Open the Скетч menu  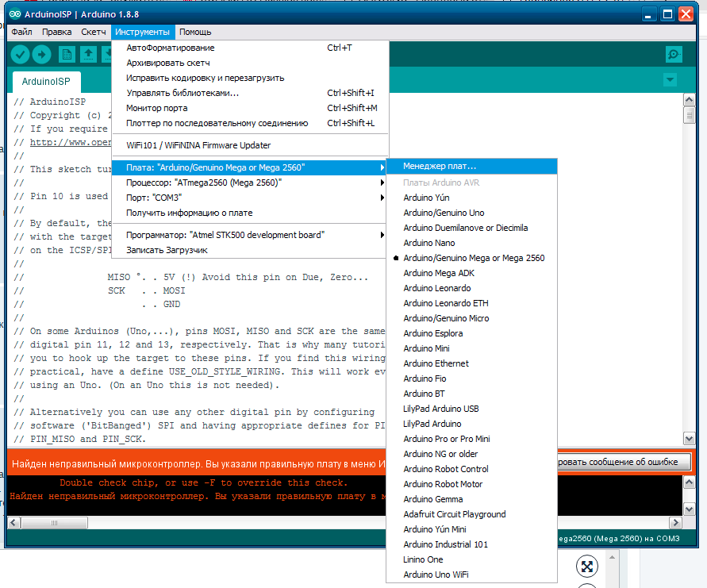(94, 32)
